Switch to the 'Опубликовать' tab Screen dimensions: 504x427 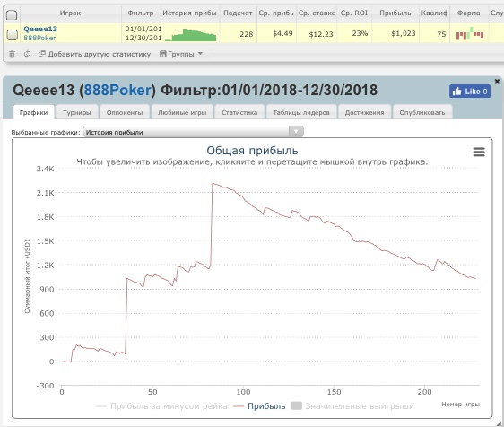coord(422,112)
